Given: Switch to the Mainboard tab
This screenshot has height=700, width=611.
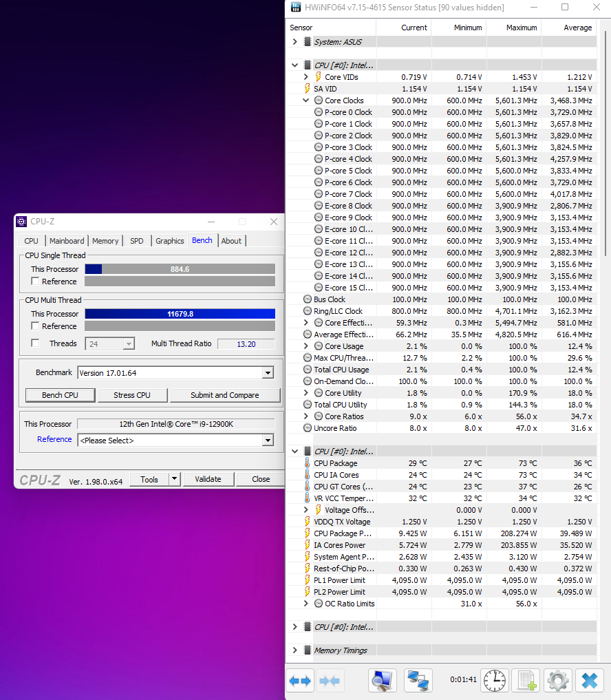Looking at the screenshot, I should point(67,241).
